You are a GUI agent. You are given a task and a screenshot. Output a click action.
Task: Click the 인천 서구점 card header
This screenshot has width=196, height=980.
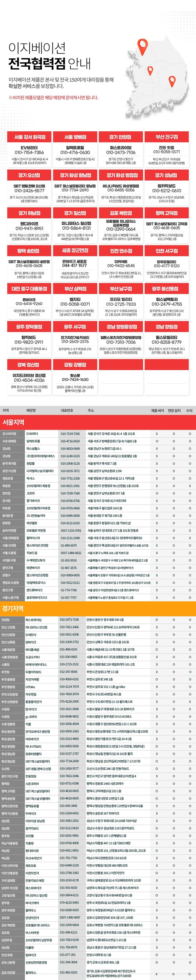click(166, 251)
